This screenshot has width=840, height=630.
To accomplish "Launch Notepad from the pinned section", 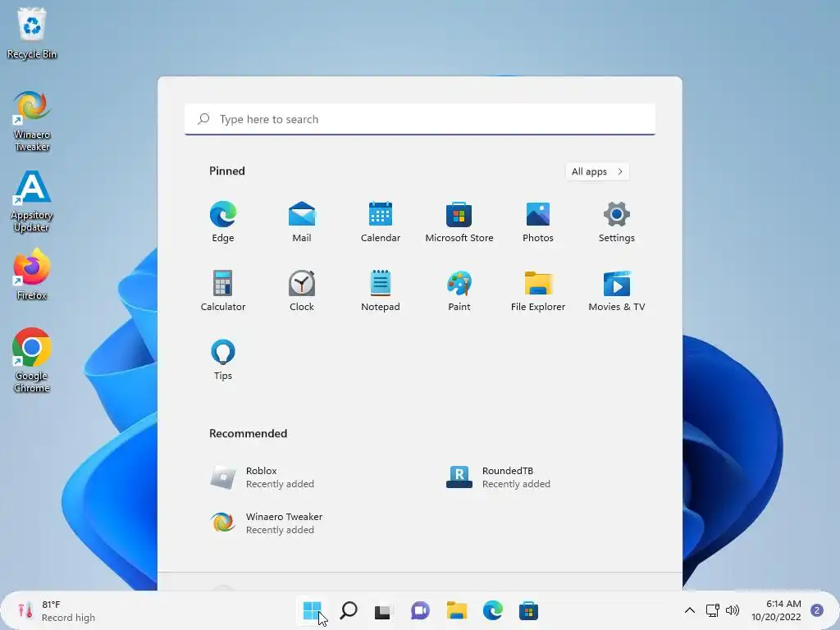I will coord(381,291).
